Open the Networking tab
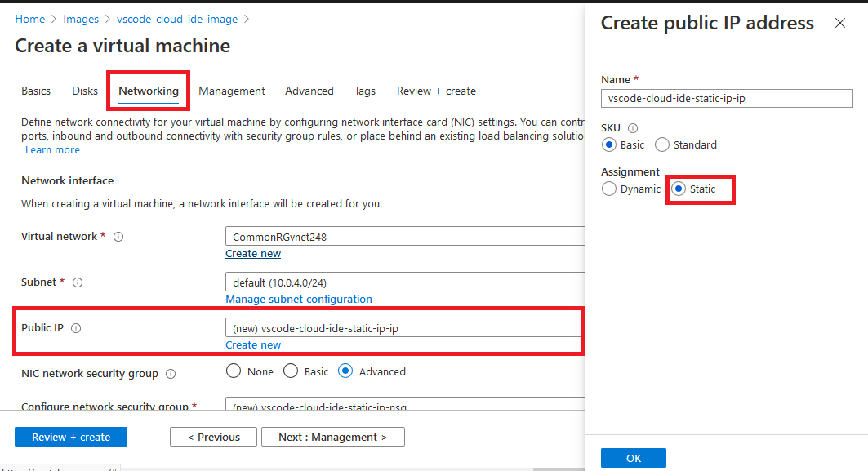The image size is (868, 471). [149, 91]
